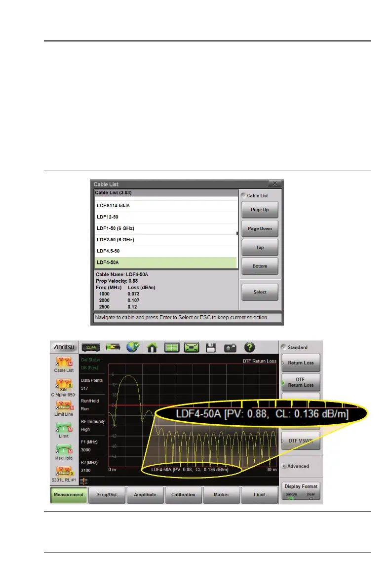
Task: Click the Run/Hold Run setting
Action: [90, 405]
